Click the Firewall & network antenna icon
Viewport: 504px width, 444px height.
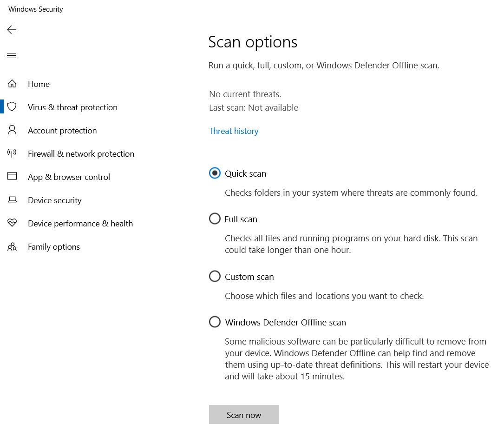pyautogui.click(x=12, y=153)
